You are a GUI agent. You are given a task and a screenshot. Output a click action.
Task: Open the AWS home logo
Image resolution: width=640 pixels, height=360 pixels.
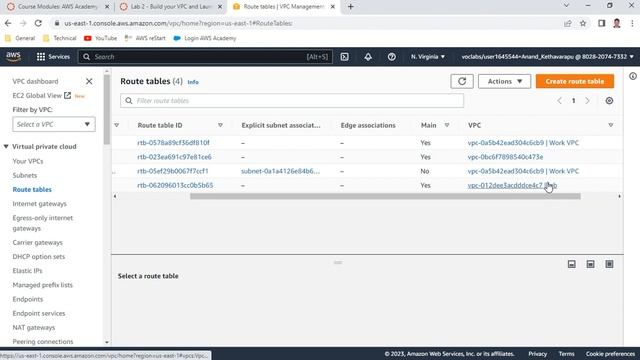(x=13, y=57)
